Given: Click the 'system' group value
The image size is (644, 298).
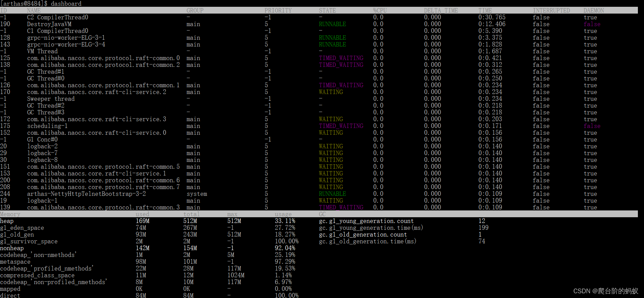Looking at the screenshot, I should click(197, 194).
